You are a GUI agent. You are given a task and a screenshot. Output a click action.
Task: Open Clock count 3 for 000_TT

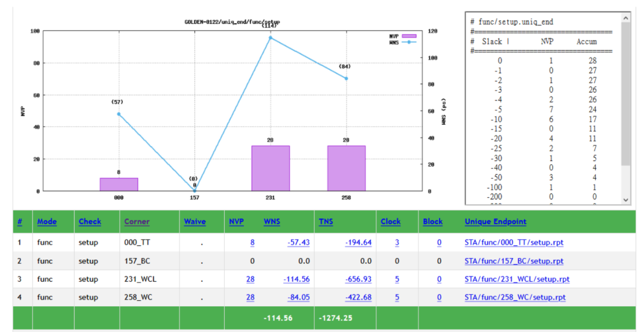[x=397, y=242]
